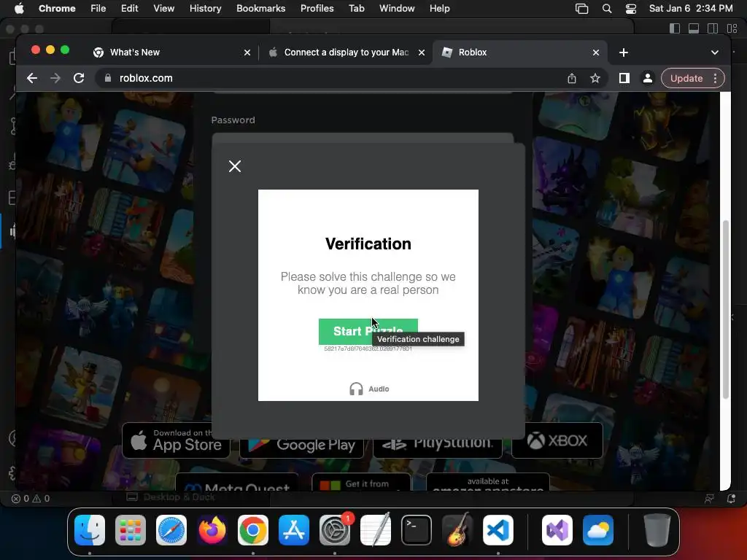Open TextEdit from the Dock

click(x=376, y=530)
